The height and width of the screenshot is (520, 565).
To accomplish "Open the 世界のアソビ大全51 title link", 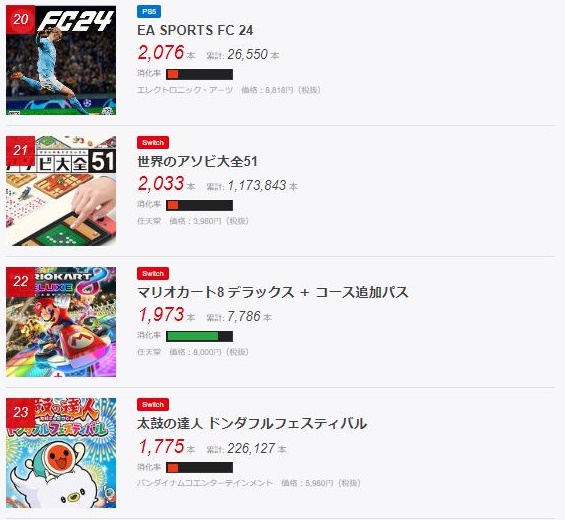I will click(x=197, y=161).
